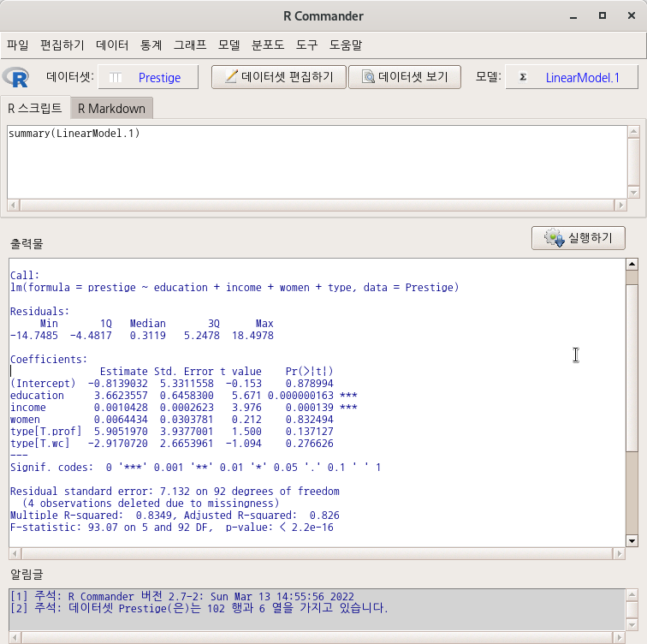This screenshot has width=647, height=644.
Task: Switch to the R 스크립트 tab
Action: 35,108
